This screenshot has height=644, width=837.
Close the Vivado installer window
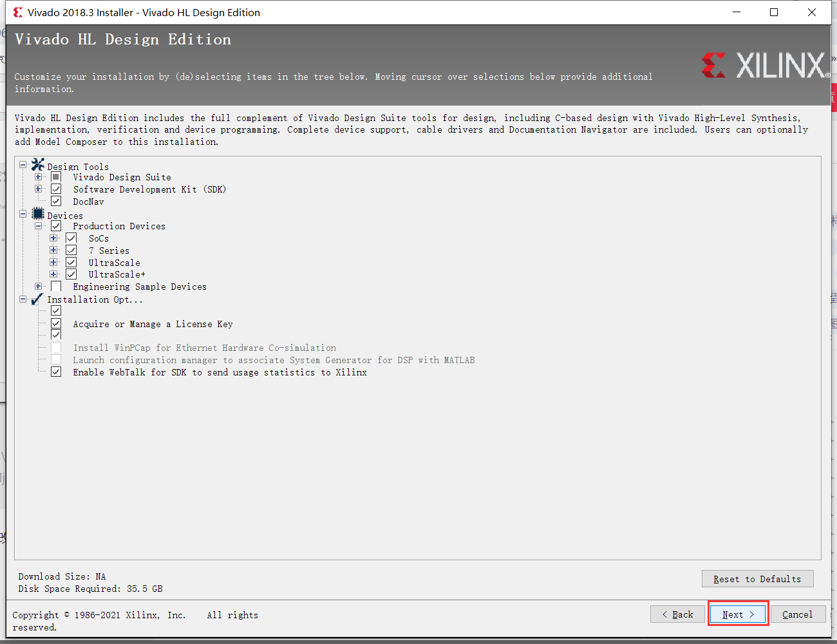point(812,12)
